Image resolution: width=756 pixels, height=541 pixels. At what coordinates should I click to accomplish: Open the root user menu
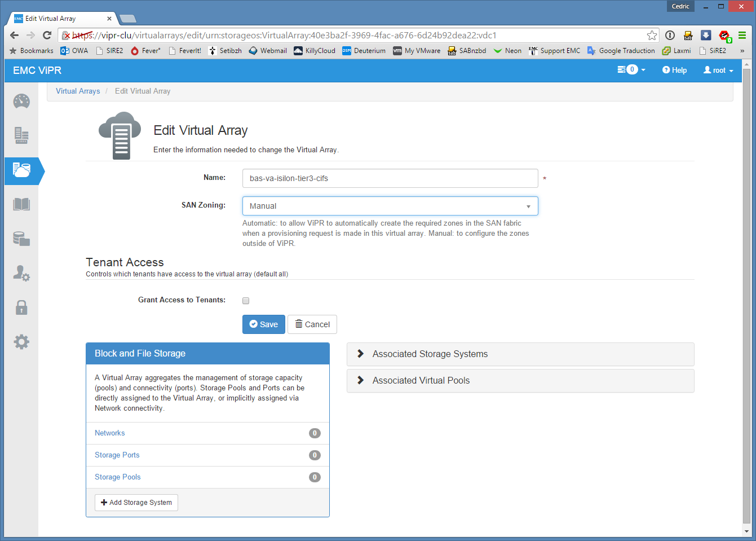pos(718,71)
